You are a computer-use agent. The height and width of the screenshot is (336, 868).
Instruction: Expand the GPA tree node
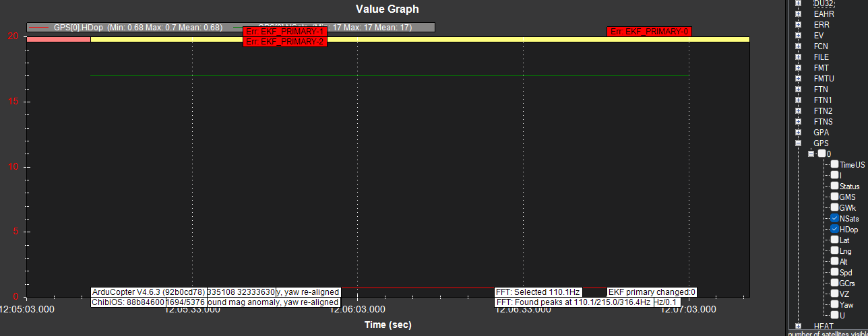pyautogui.click(x=799, y=133)
